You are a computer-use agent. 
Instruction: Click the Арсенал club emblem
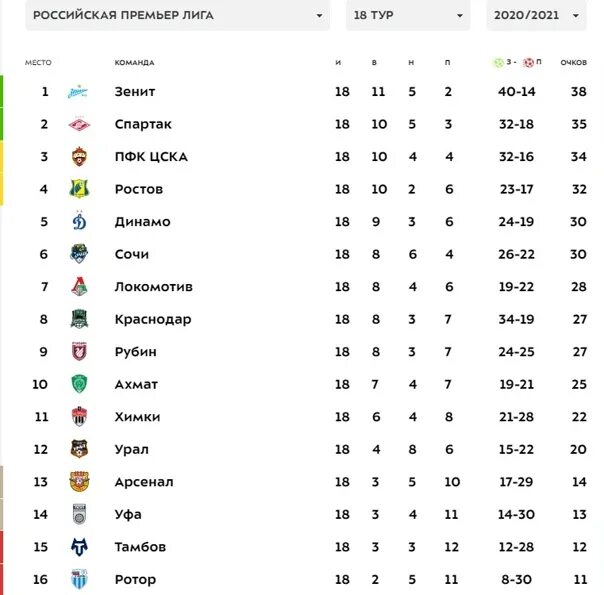[x=79, y=482]
